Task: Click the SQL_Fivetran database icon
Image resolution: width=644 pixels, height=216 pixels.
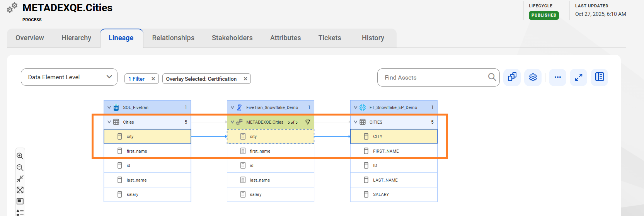Action: (116, 107)
